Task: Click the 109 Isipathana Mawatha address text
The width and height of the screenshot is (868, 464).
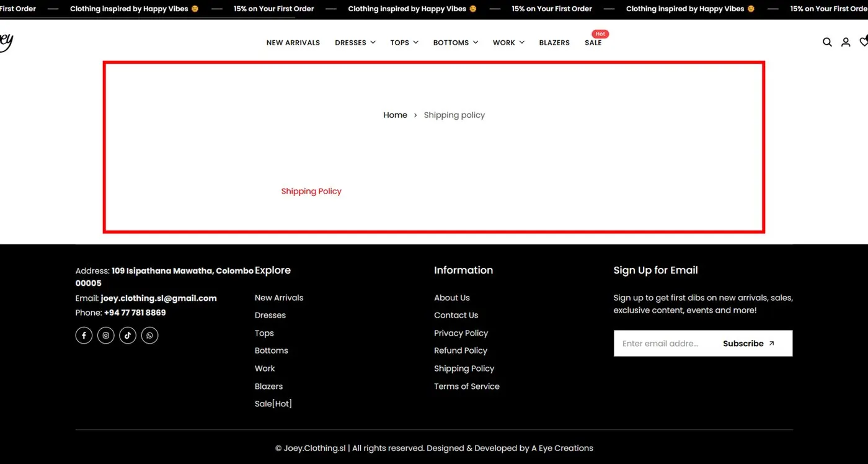Action: coord(164,277)
